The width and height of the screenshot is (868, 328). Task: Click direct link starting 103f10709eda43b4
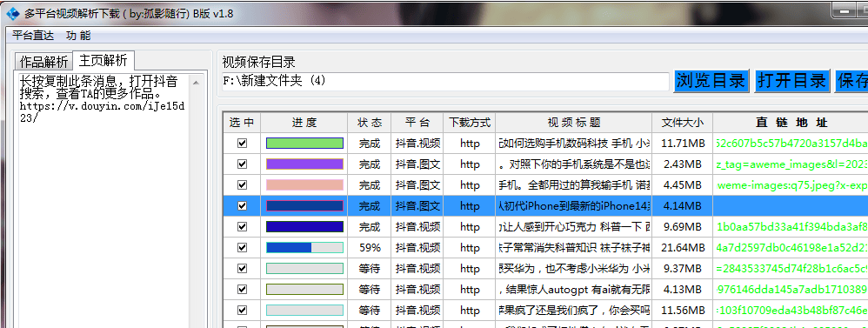(791, 311)
